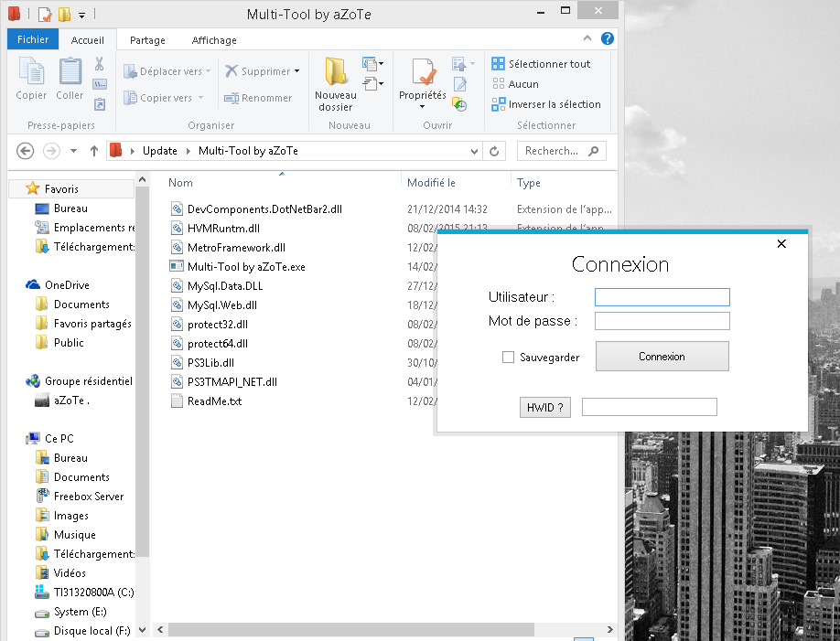Viewport: 840px width, 641px height.
Task: Click the OneDrive cloud icon in sidebar
Action: coord(33,284)
